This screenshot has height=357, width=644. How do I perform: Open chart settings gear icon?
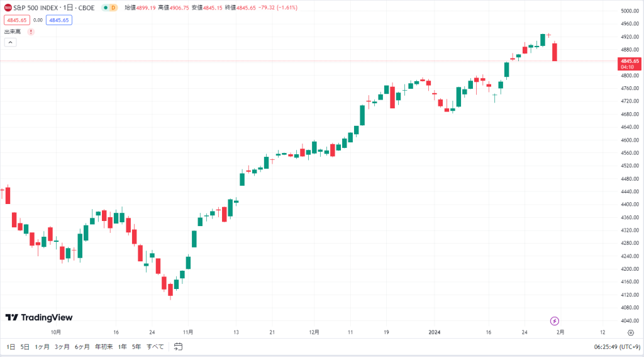[x=631, y=332]
